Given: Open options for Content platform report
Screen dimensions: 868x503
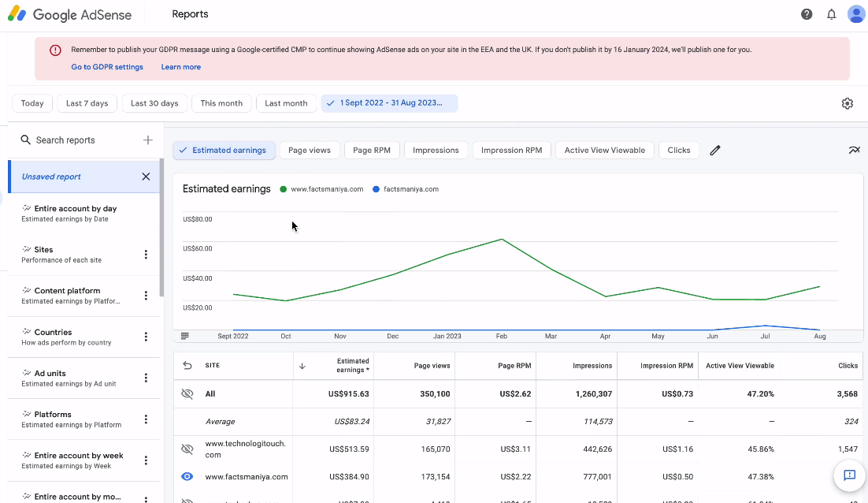Looking at the screenshot, I should pos(146,296).
